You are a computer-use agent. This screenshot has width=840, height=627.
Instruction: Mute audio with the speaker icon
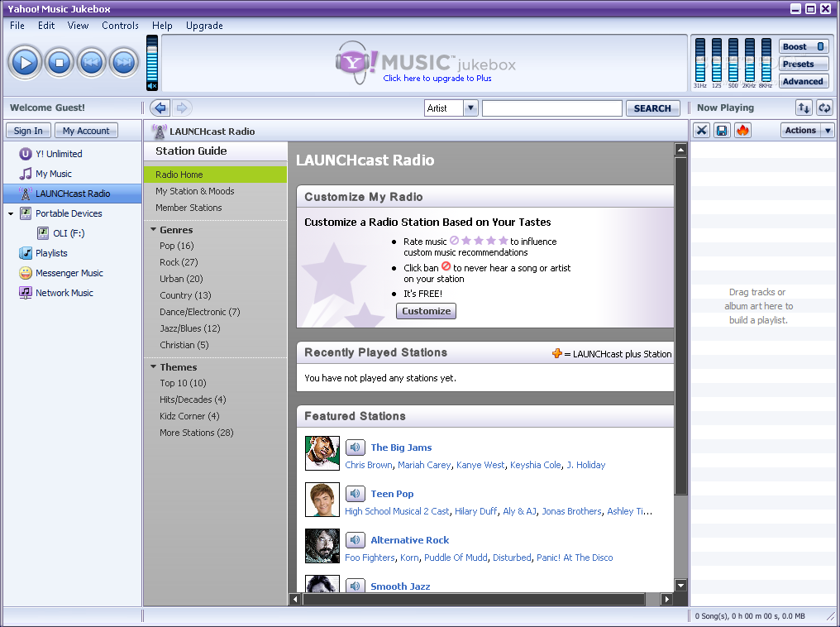pos(152,86)
